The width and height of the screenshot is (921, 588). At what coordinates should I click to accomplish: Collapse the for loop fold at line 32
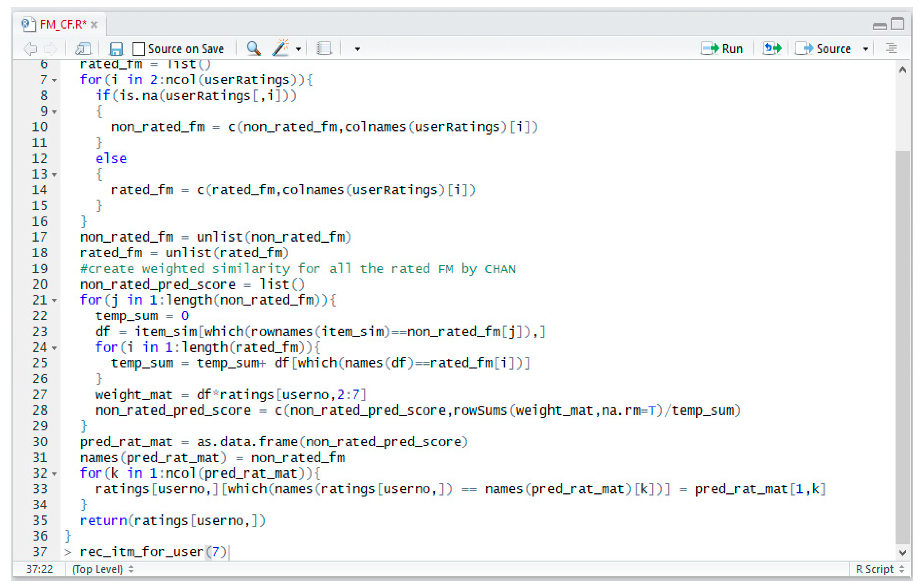[x=54, y=474]
